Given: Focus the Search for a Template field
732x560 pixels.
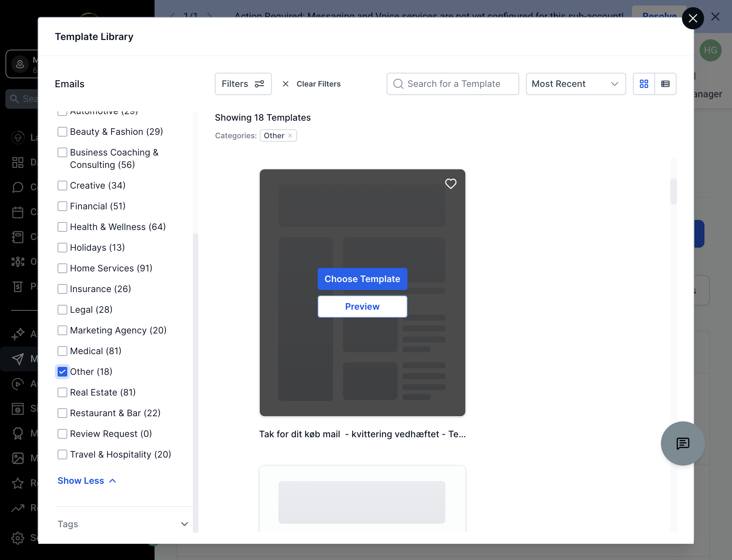Looking at the screenshot, I should point(453,84).
